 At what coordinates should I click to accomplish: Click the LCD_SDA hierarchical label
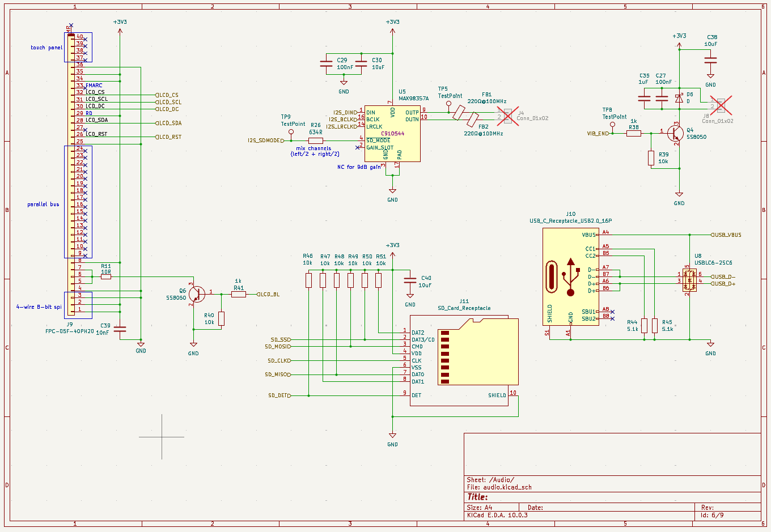(168, 123)
